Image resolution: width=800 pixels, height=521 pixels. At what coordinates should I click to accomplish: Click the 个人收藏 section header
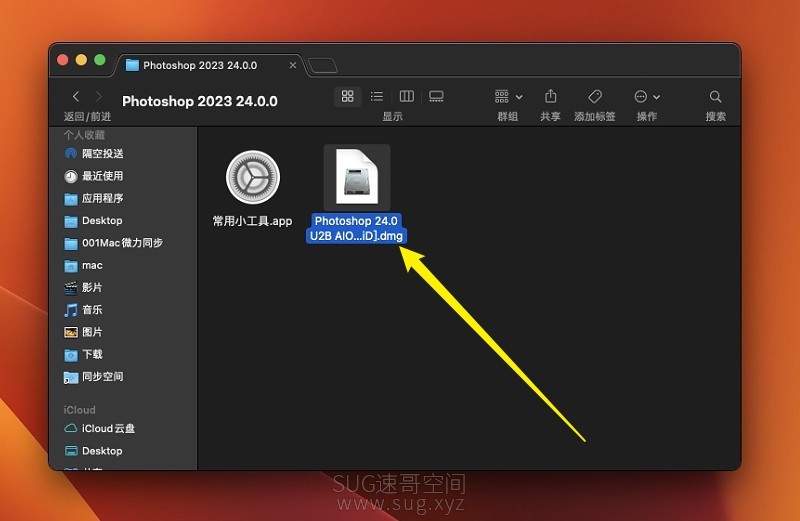tap(84, 135)
